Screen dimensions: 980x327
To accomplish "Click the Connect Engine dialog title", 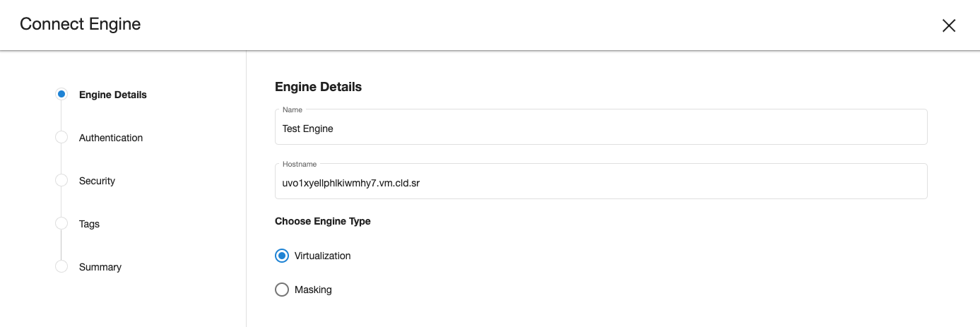I will point(81,24).
